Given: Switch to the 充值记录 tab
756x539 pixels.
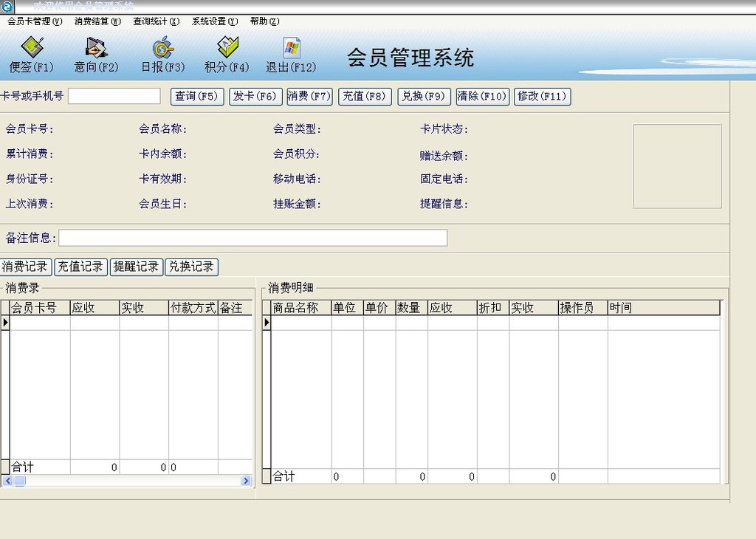Looking at the screenshot, I should tap(80, 267).
